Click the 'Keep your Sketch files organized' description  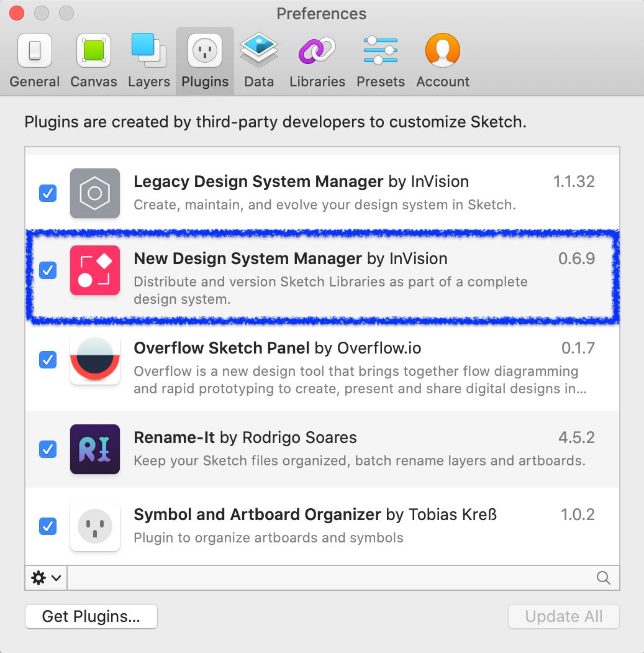(360, 460)
